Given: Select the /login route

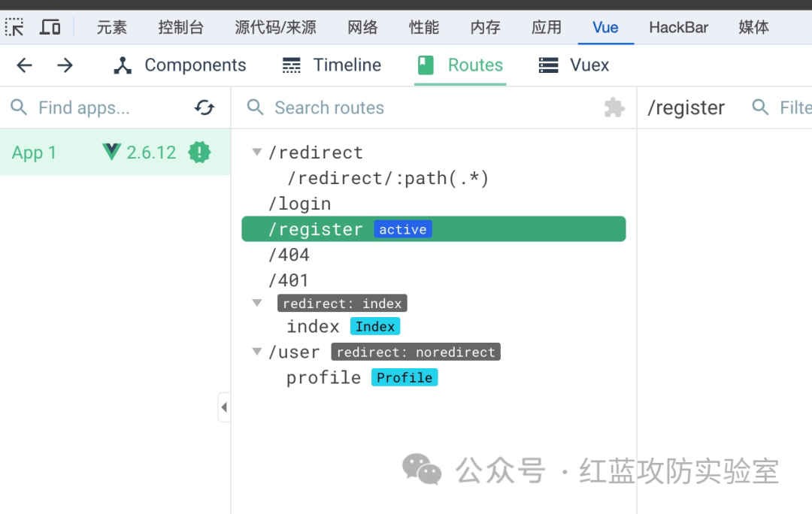Looking at the screenshot, I should [299, 204].
